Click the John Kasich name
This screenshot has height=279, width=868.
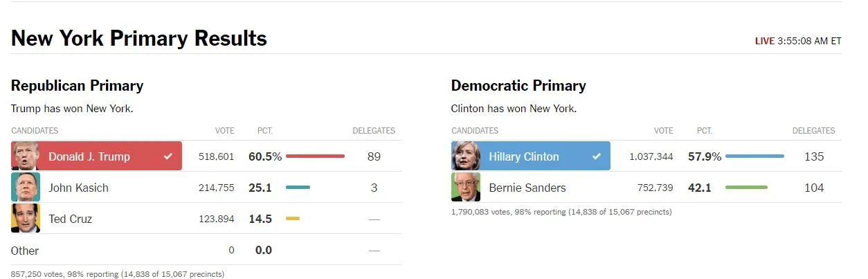[78, 188]
